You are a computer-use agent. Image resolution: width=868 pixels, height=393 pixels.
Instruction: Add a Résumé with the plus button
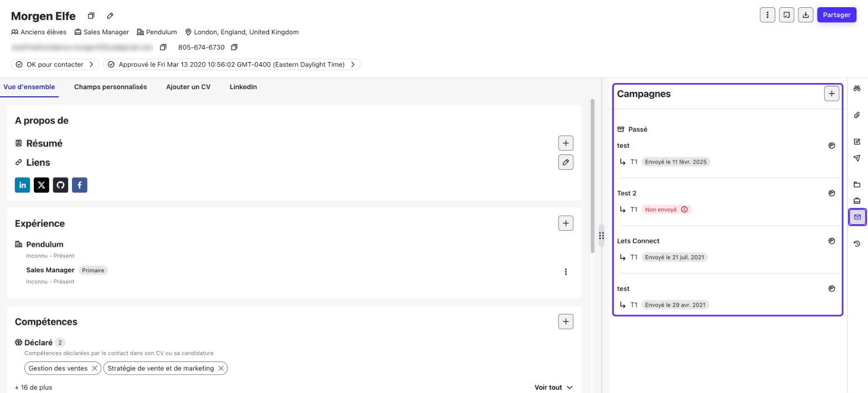point(566,143)
